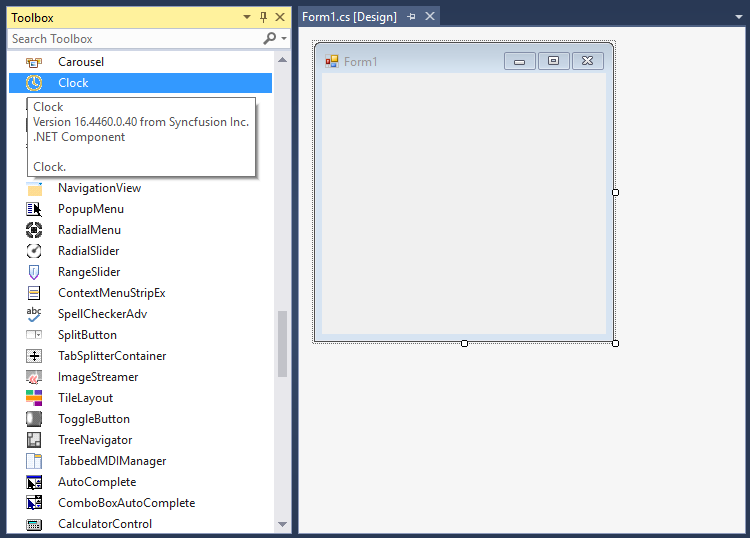
Task: Open search options dropdown beside magnifier
Action: [284, 38]
